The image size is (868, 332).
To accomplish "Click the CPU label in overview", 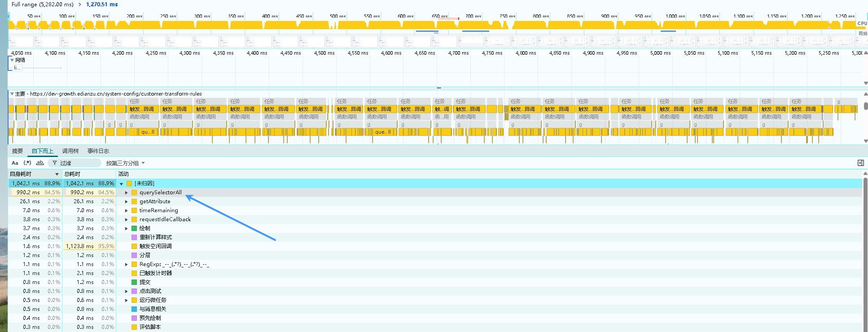I will tap(862, 23).
